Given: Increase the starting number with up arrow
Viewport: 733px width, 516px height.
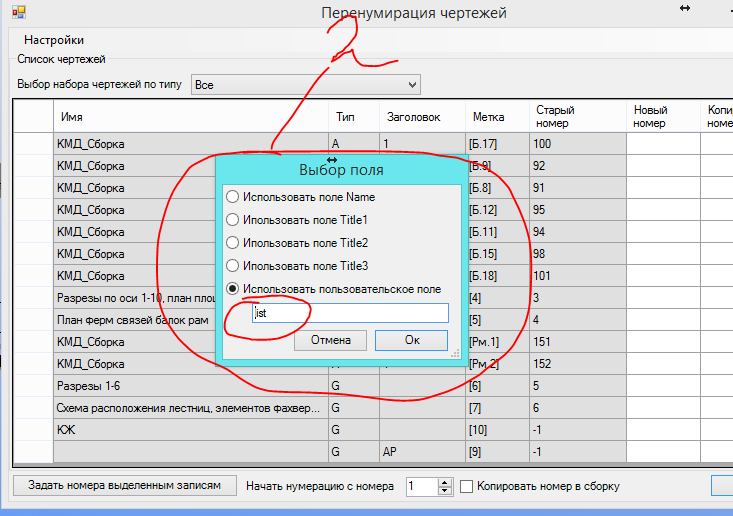Looking at the screenshot, I should [445, 481].
